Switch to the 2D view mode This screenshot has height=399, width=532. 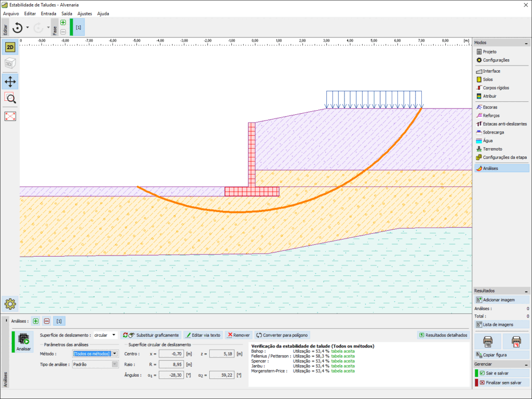pyautogui.click(x=10, y=47)
